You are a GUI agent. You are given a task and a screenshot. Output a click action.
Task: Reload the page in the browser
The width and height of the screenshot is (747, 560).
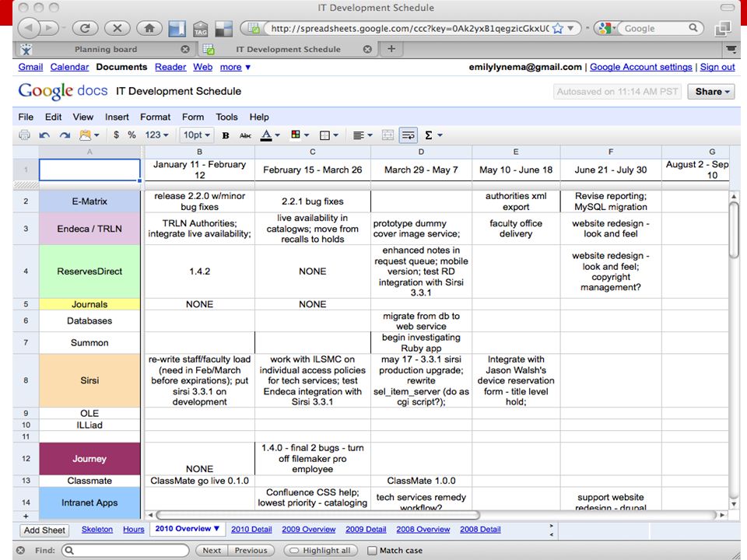point(86,28)
